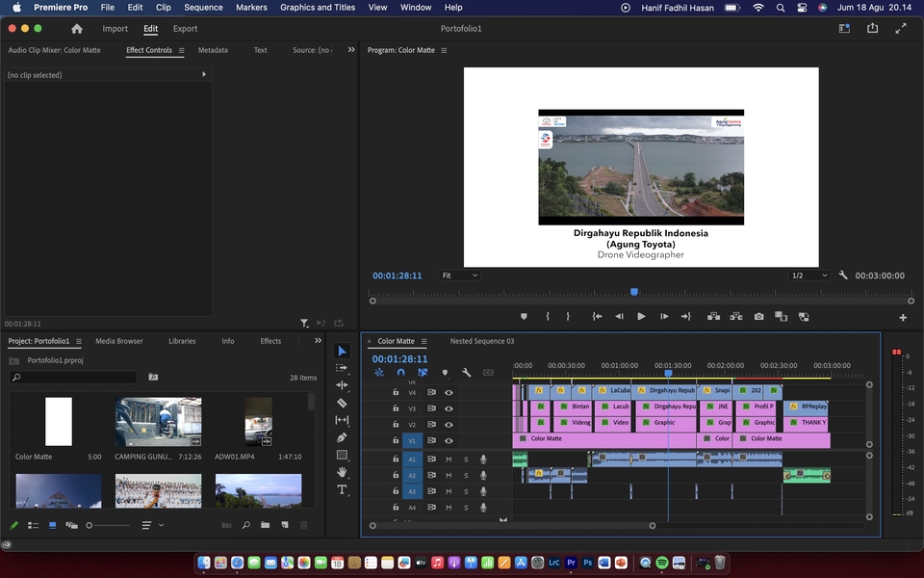Go to In point in Program monitor
The width and height of the screenshot is (924, 578).
(597, 317)
